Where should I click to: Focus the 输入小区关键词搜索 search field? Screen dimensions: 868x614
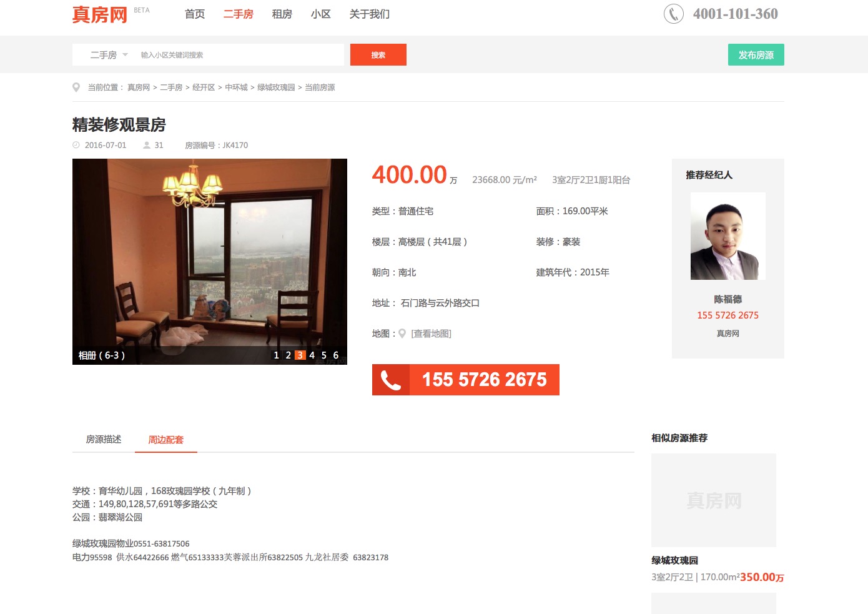[240, 55]
